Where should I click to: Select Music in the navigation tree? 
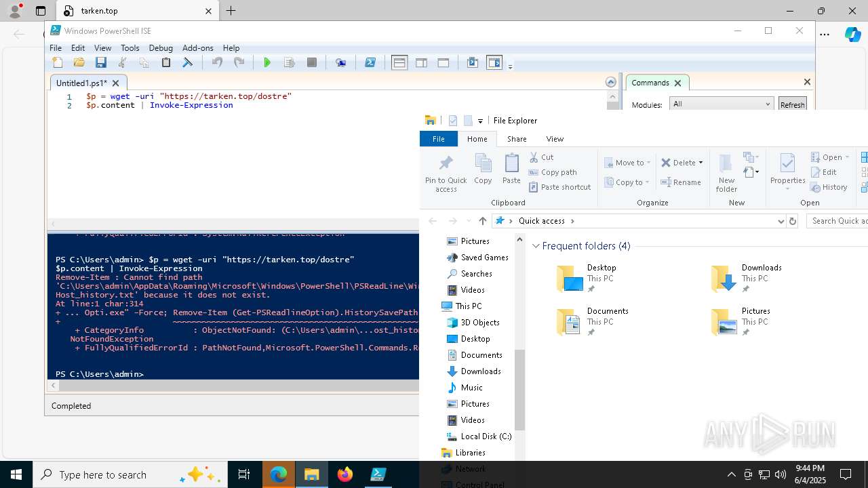coord(465,388)
